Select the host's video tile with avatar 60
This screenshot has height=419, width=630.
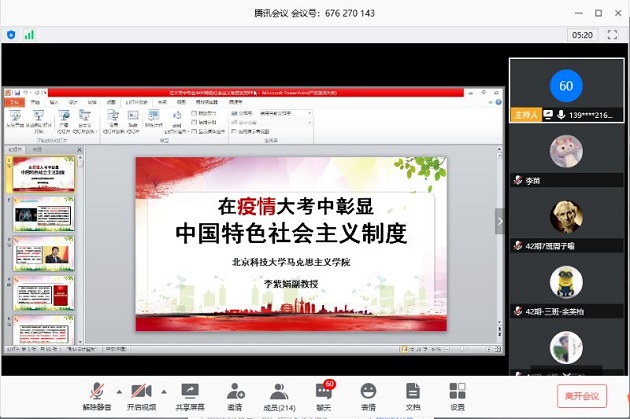click(x=566, y=89)
